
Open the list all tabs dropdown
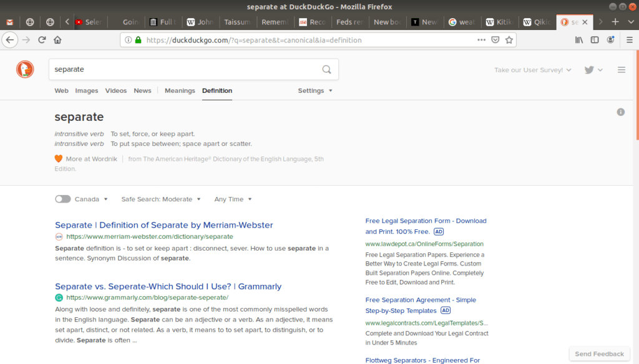631,22
